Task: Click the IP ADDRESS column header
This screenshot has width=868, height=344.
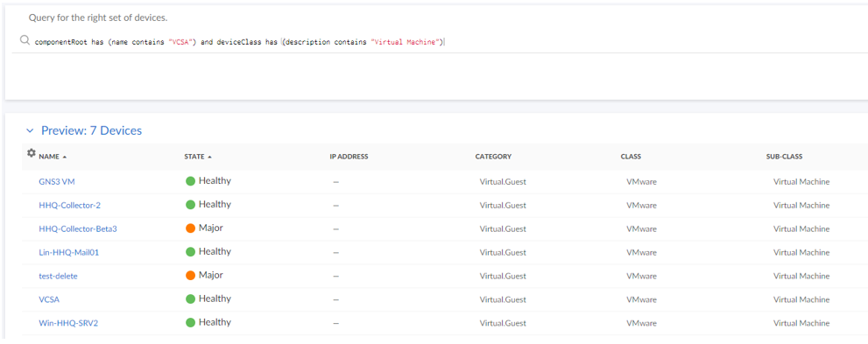Action: pos(349,157)
